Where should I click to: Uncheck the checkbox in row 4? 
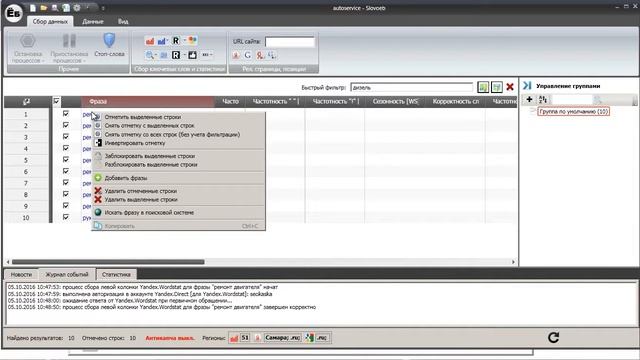[x=66, y=148]
